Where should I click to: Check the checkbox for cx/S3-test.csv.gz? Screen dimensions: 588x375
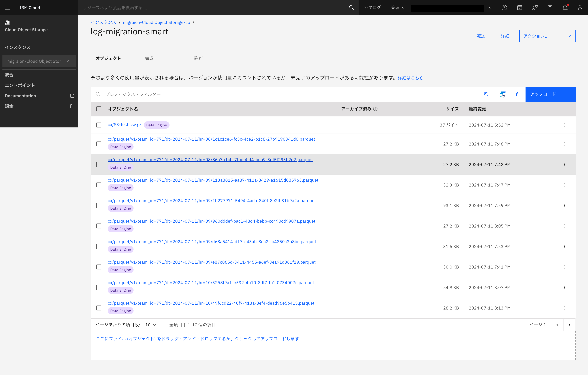tap(99, 125)
